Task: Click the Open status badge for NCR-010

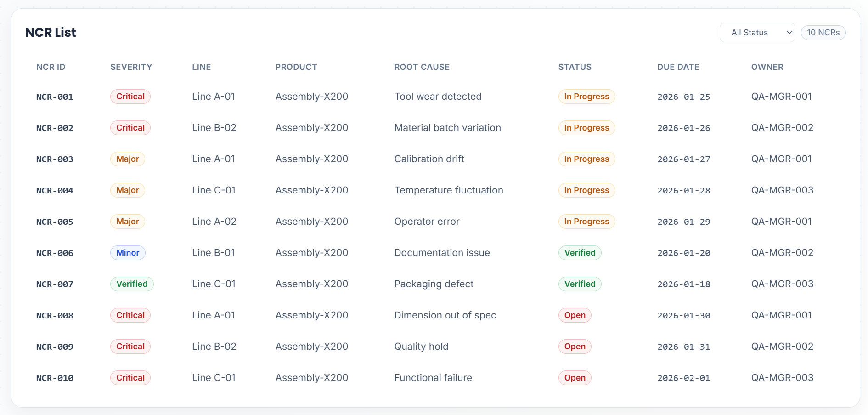Action: [575, 378]
